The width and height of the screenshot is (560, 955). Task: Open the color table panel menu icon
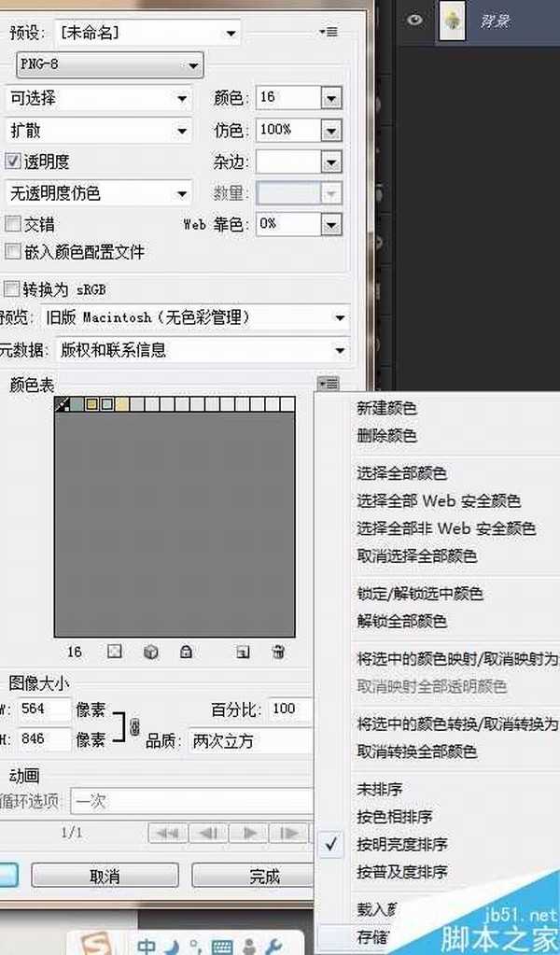point(326,384)
